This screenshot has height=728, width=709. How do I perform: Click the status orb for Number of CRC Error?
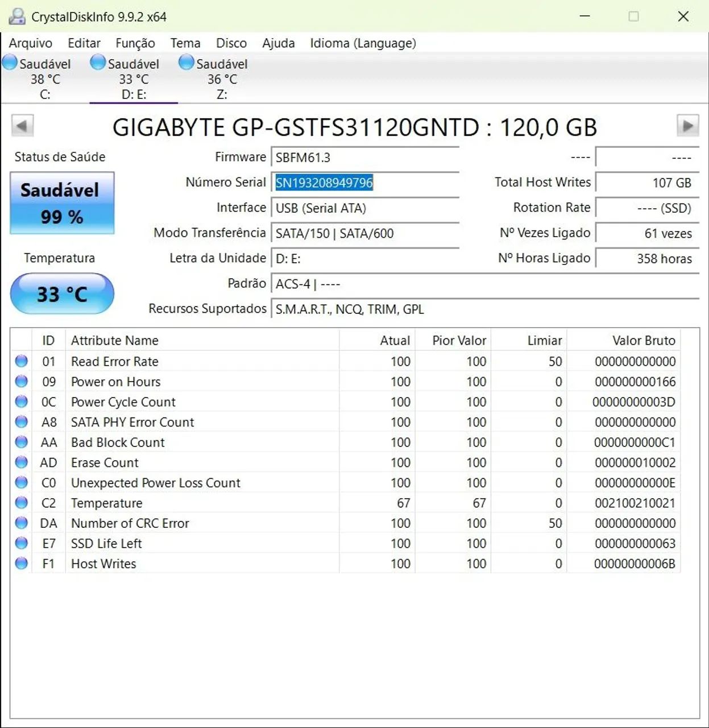point(22,523)
